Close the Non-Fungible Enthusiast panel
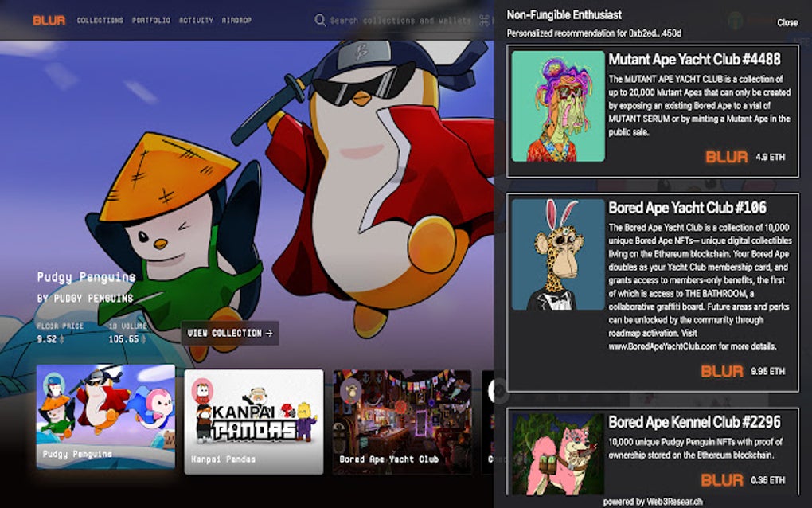Image resolution: width=812 pixels, height=508 pixels. [787, 23]
